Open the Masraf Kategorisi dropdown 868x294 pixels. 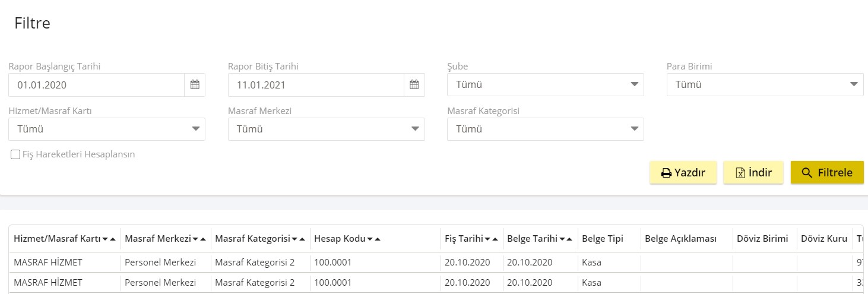pyautogui.click(x=546, y=129)
